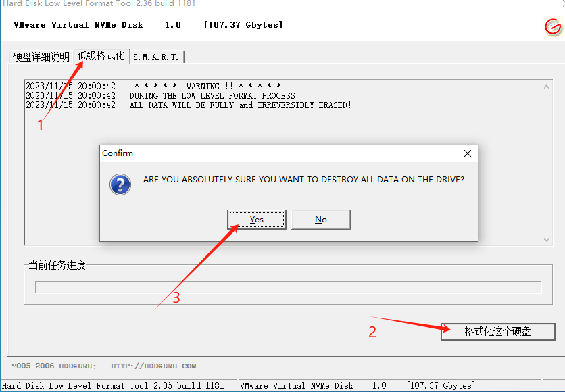Open the S.M.A.R.T. tab
Viewport: 565px width, 392px height.
[x=156, y=57]
